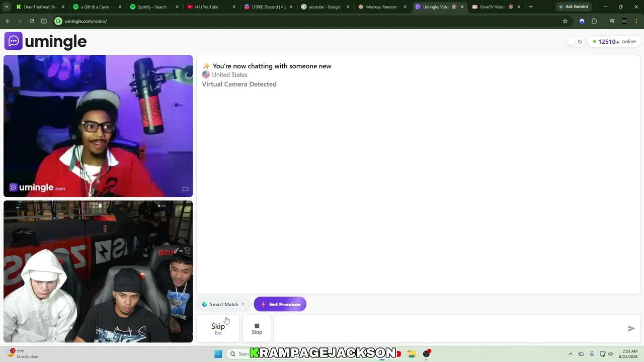Open the browser extensions puzzle icon
Image resolution: width=644 pixels, height=362 pixels.
coord(594,21)
